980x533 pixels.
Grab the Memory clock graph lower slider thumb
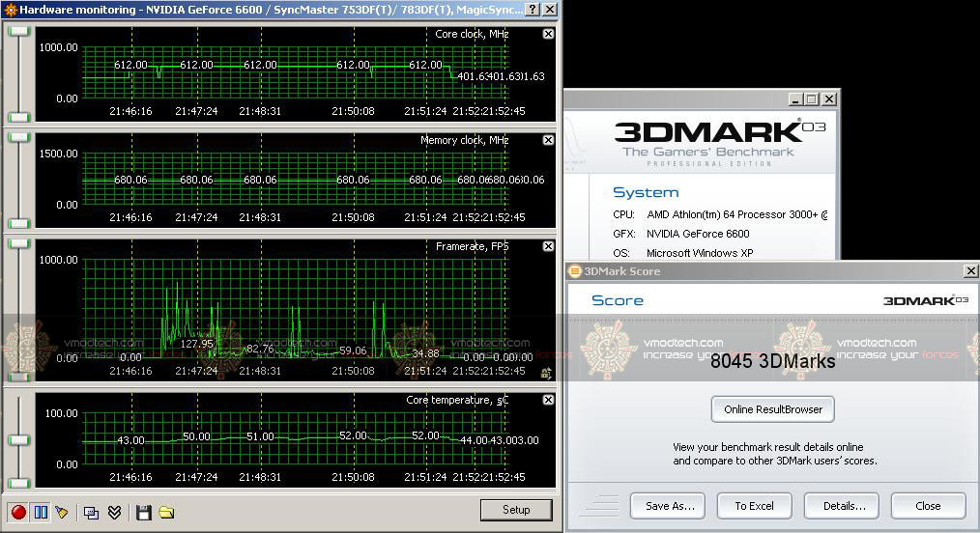pyautogui.click(x=18, y=223)
